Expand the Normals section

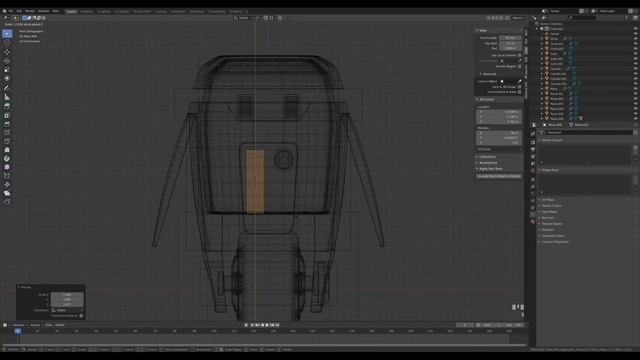[547, 218]
